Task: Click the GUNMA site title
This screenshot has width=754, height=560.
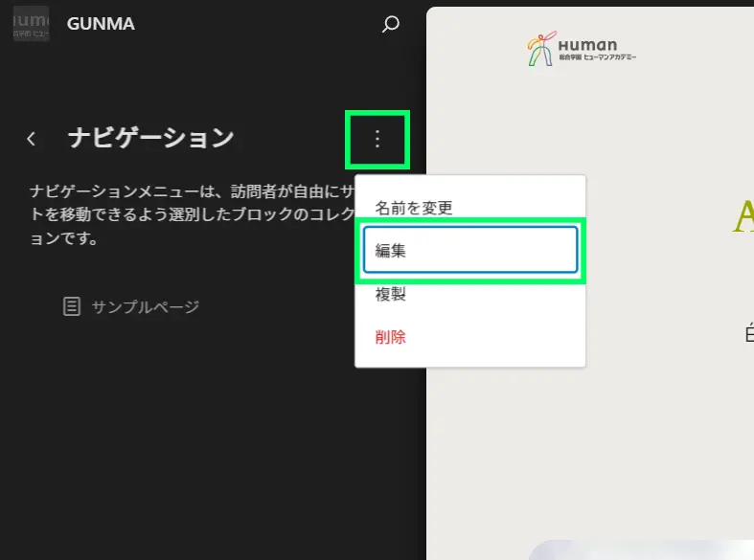Action: click(x=101, y=24)
